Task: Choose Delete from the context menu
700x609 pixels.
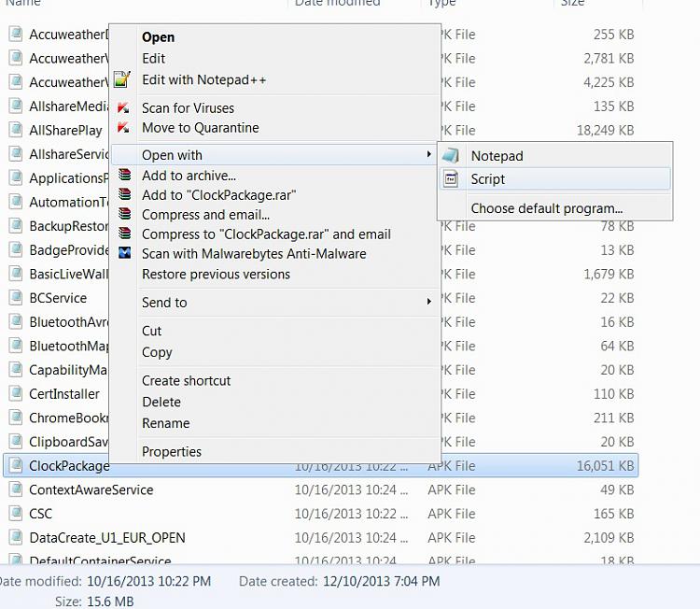Action: coord(161,403)
